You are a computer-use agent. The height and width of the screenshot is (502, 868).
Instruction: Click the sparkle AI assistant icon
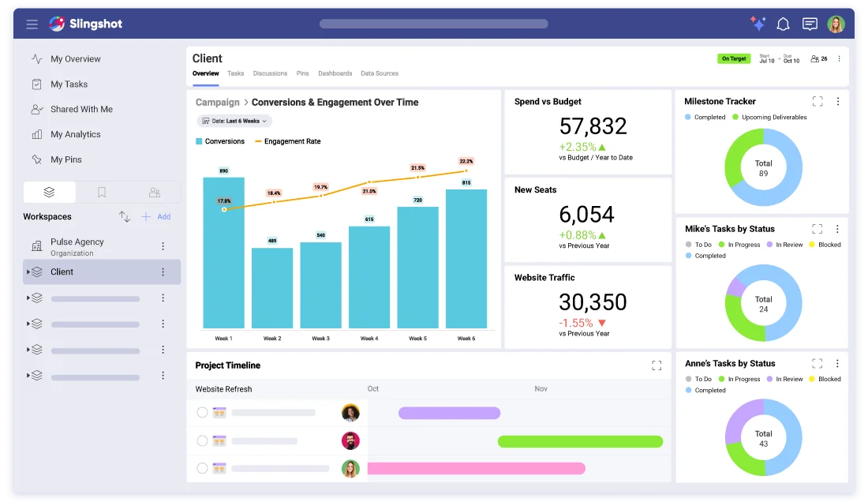point(757,24)
